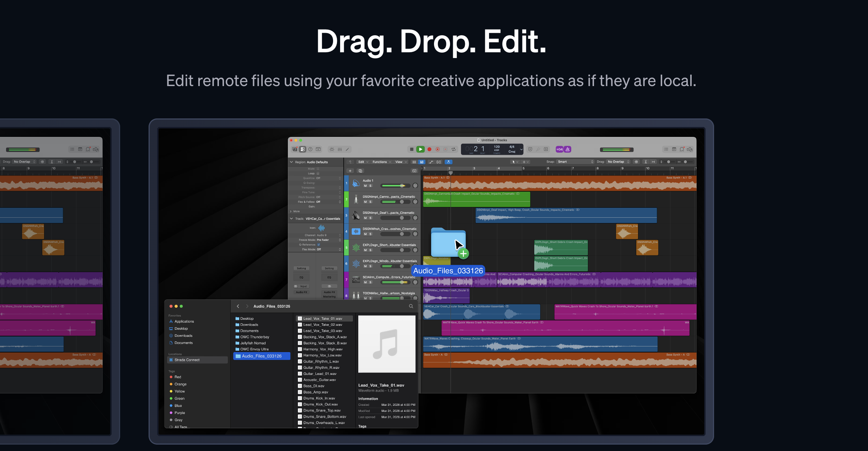Toggle the purple 1234 count-in button
This screenshot has width=868, height=451.
(559, 149)
